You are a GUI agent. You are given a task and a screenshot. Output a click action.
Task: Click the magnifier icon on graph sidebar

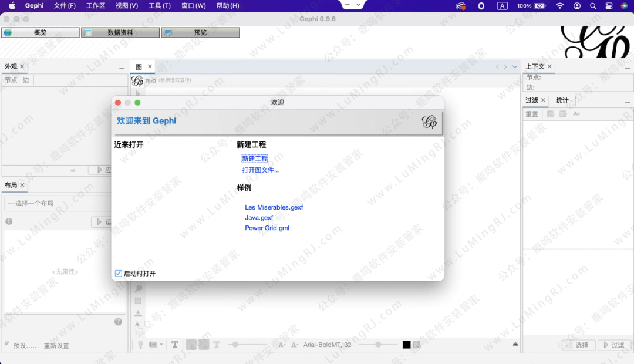139,288
